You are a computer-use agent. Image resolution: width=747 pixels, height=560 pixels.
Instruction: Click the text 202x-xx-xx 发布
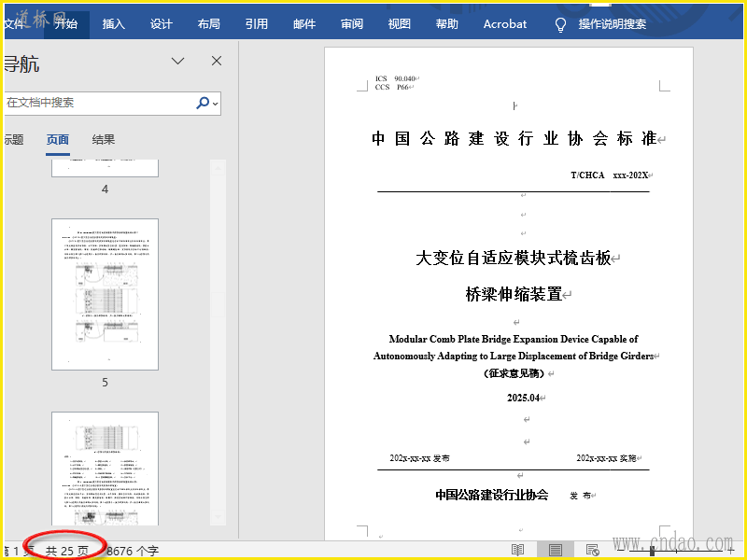[419, 458]
